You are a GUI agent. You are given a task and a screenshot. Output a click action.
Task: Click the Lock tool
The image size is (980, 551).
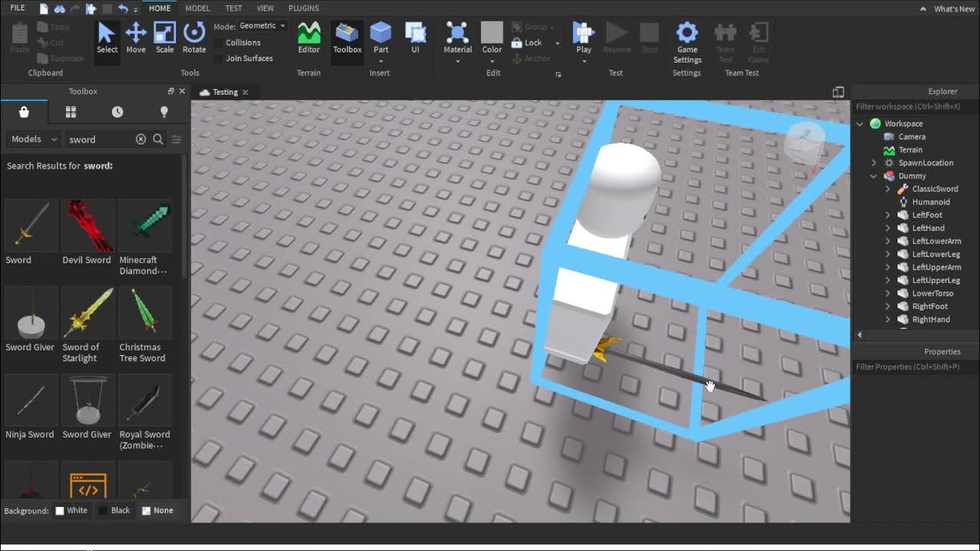coord(527,43)
